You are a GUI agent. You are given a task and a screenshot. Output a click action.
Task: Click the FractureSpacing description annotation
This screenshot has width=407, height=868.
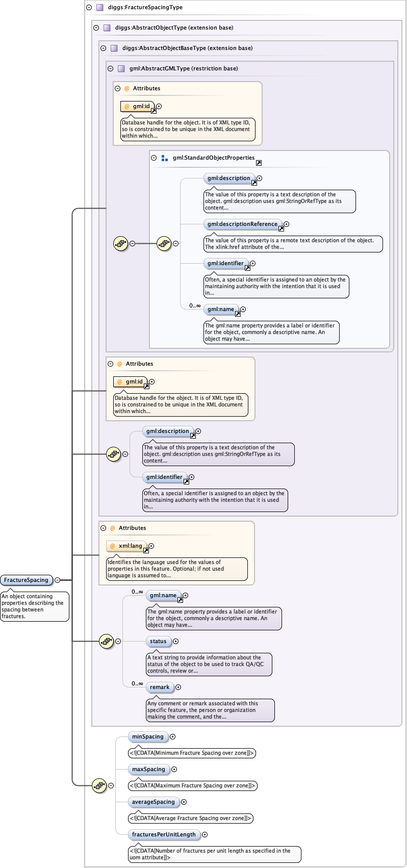(34, 606)
